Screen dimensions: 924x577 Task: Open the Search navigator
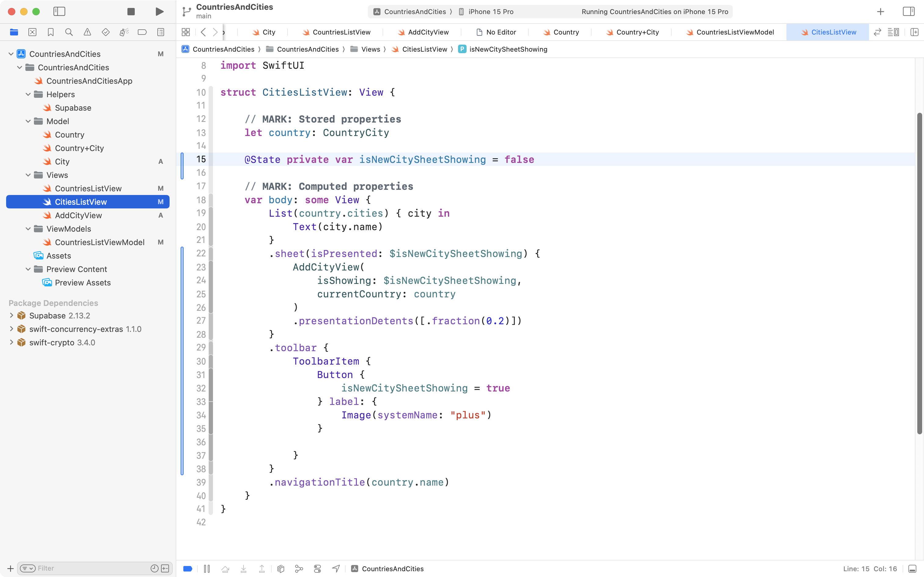click(69, 32)
